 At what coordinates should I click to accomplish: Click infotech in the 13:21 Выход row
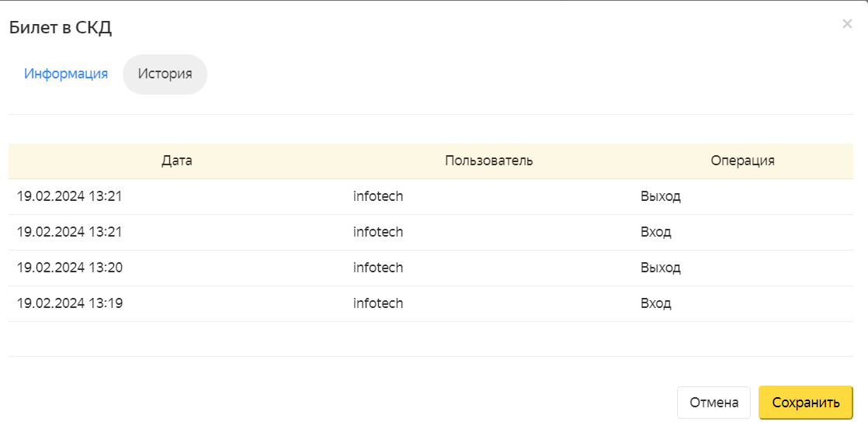coord(378,197)
